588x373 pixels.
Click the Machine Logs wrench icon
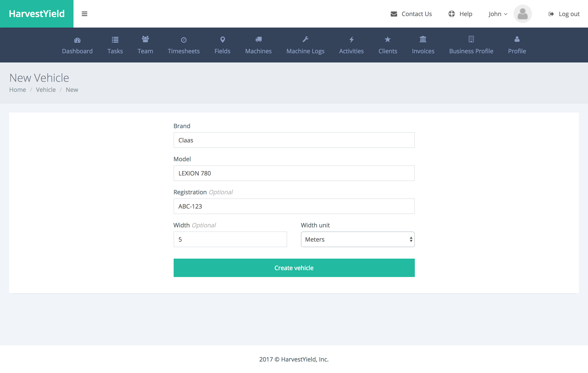click(305, 40)
